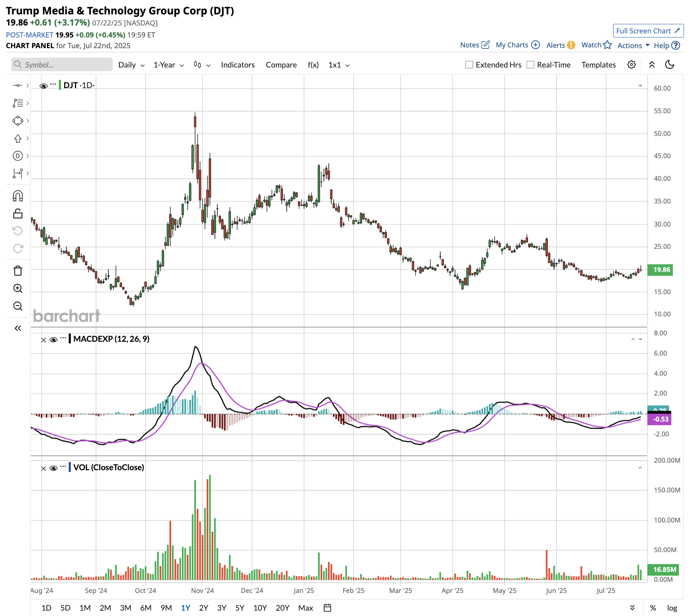Viewport: 693px width, 616px height.
Task: Collapse the drawing tools sidebar
Action: 18,328
